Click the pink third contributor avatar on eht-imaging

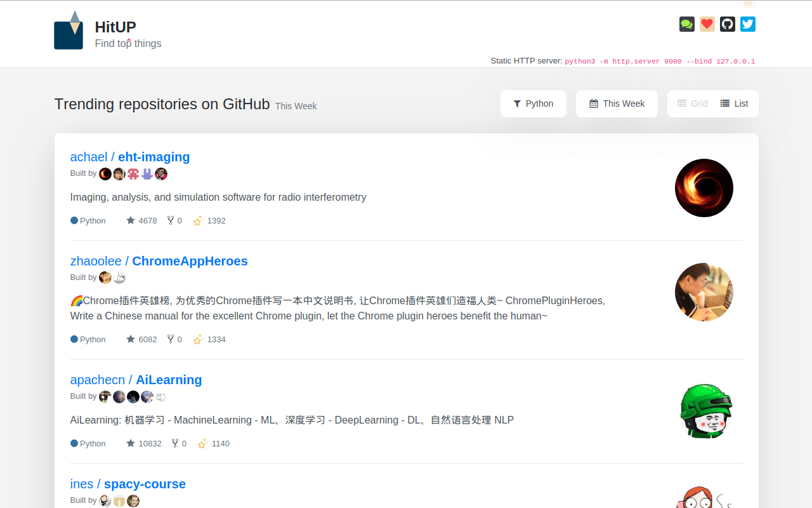[133, 174]
